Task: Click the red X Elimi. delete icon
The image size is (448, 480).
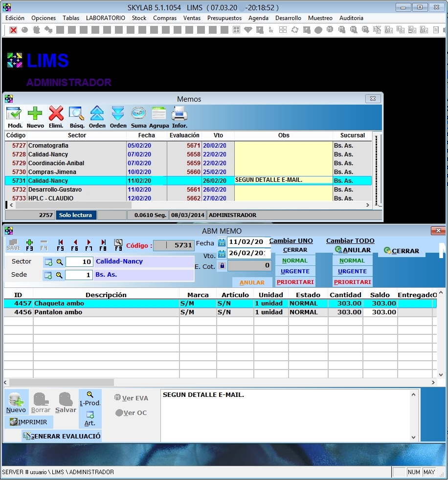Action: 56,115
